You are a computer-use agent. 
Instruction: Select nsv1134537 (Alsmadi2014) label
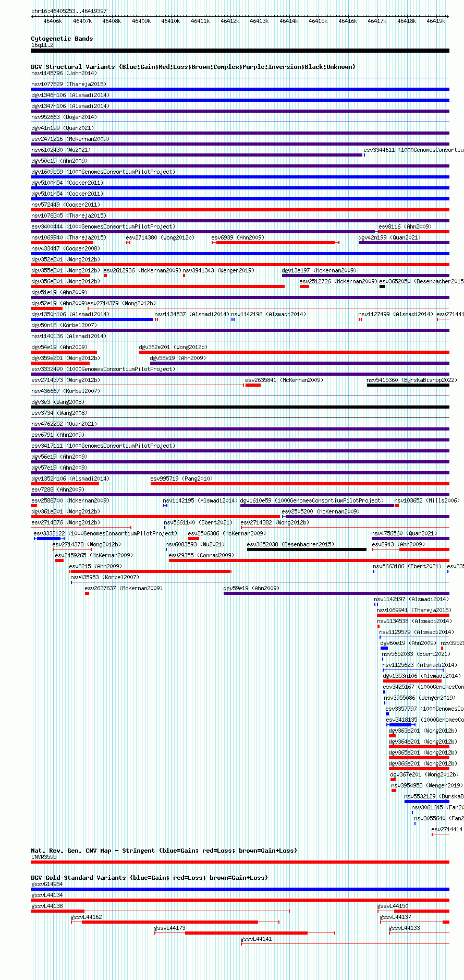pyautogui.click(x=192, y=314)
